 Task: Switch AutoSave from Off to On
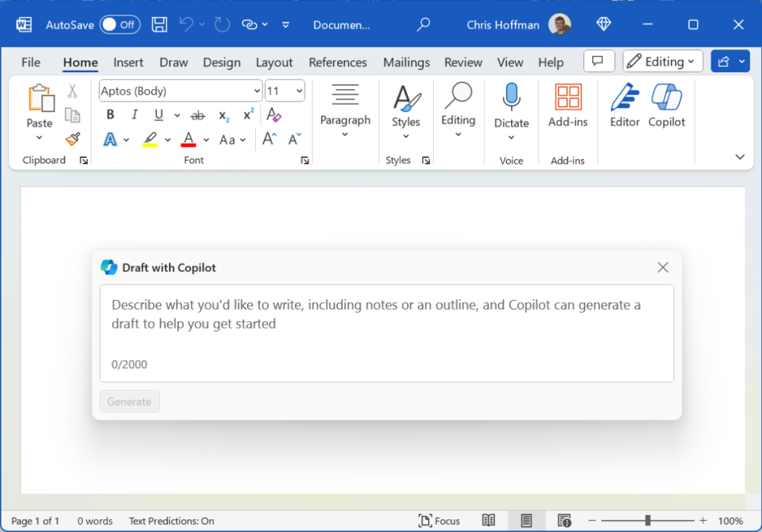tap(119, 24)
